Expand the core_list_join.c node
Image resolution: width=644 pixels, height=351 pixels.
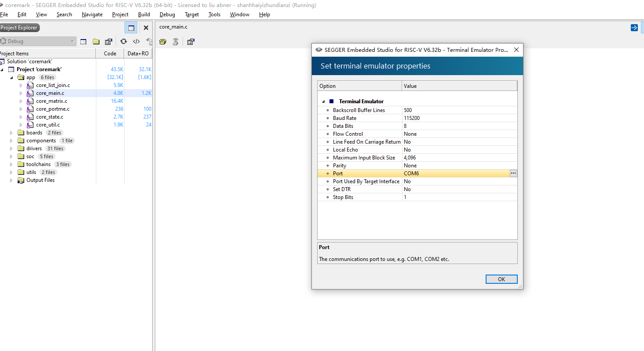click(x=21, y=85)
